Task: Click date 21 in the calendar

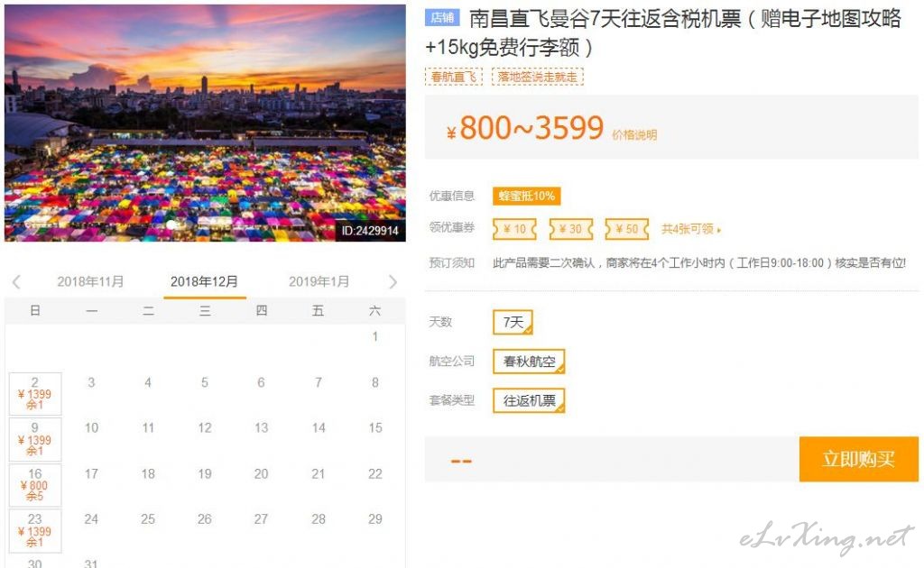Action: (x=319, y=474)
